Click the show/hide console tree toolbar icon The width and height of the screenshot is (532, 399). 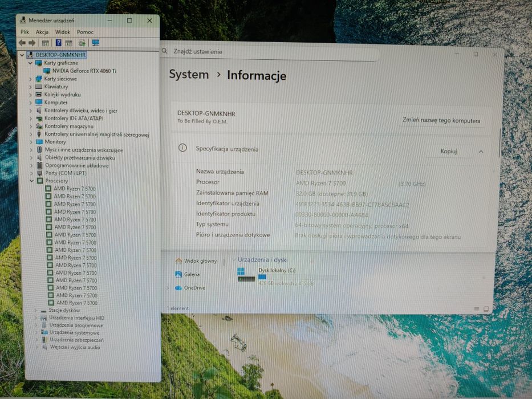pyautogui.click(x=45, y=43)
